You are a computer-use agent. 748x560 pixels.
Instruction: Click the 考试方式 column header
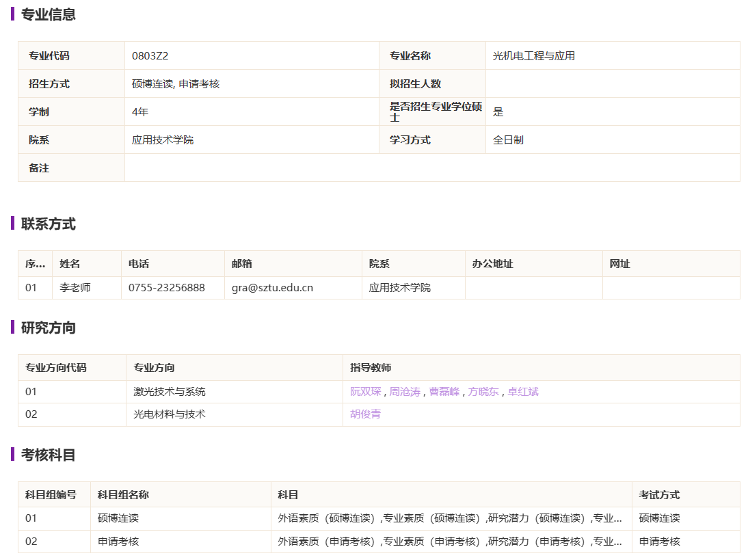[659, 495]
